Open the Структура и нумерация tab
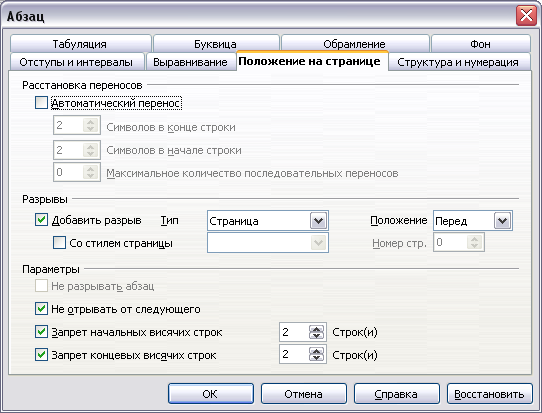The height and width of the screenshot is (413, 542). pyautogui.click(x=459, y=62)
